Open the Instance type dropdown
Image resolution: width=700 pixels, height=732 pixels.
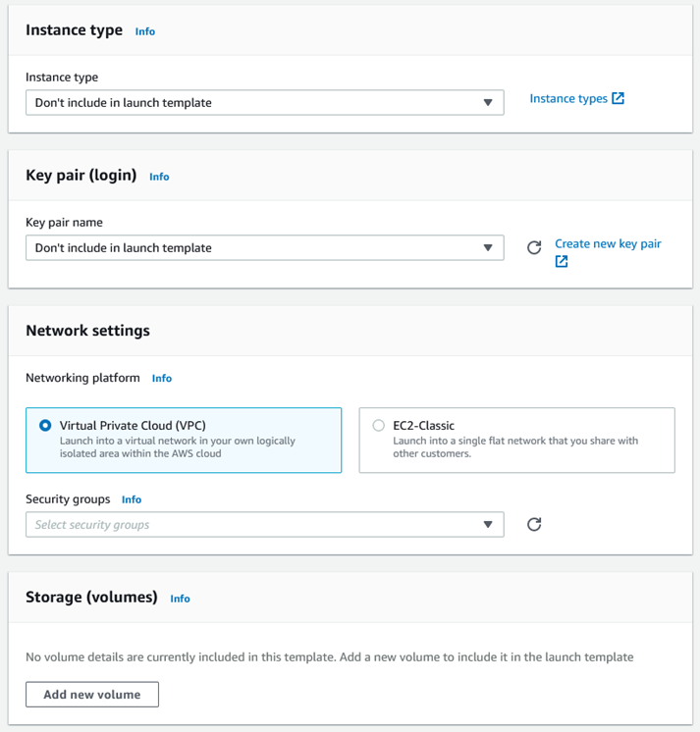click(265, 103)
